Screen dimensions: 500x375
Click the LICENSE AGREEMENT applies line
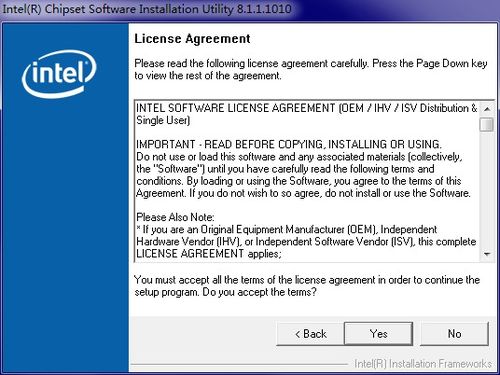(209, 254)
